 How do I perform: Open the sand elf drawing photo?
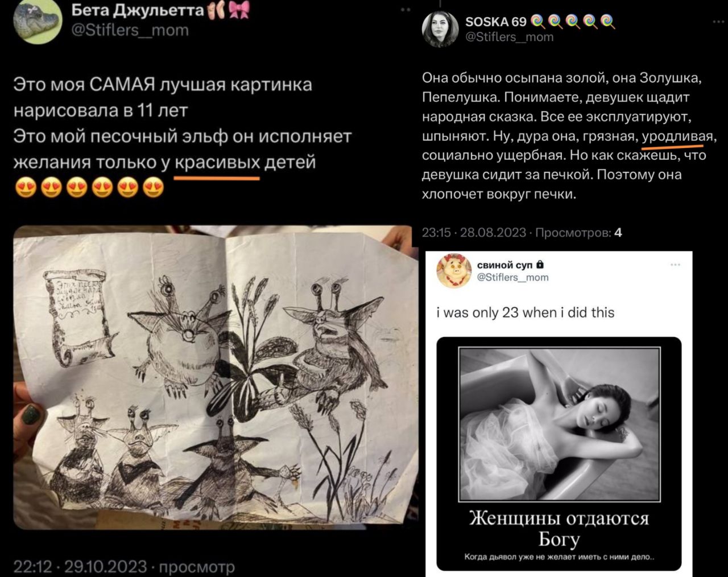click(212, 378)
